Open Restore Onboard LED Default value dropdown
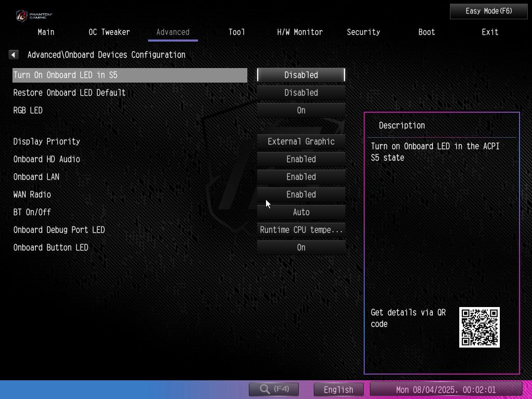Image resolution: width=532 pixels, height=399 pixels. coord(301,92)
